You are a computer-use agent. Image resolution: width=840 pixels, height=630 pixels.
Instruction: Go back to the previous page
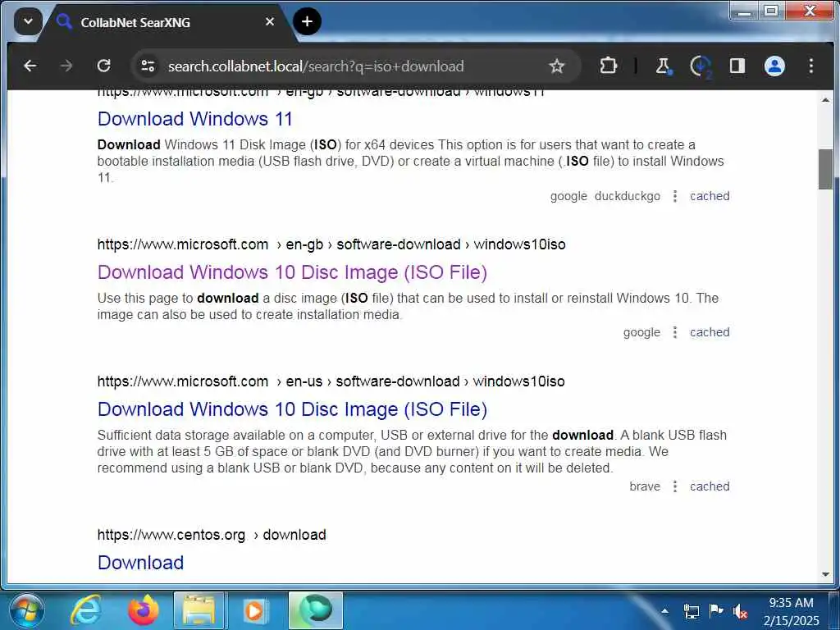(30, 66)
